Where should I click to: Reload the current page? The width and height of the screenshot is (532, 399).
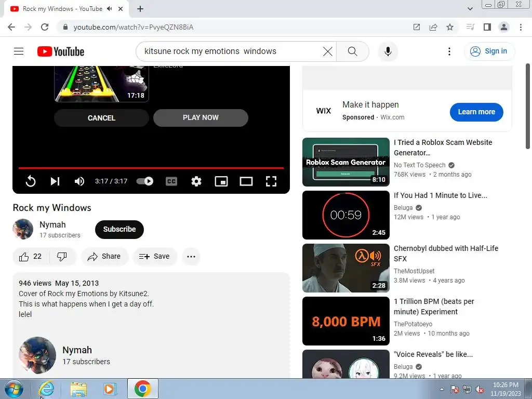[x=45, y=27]
